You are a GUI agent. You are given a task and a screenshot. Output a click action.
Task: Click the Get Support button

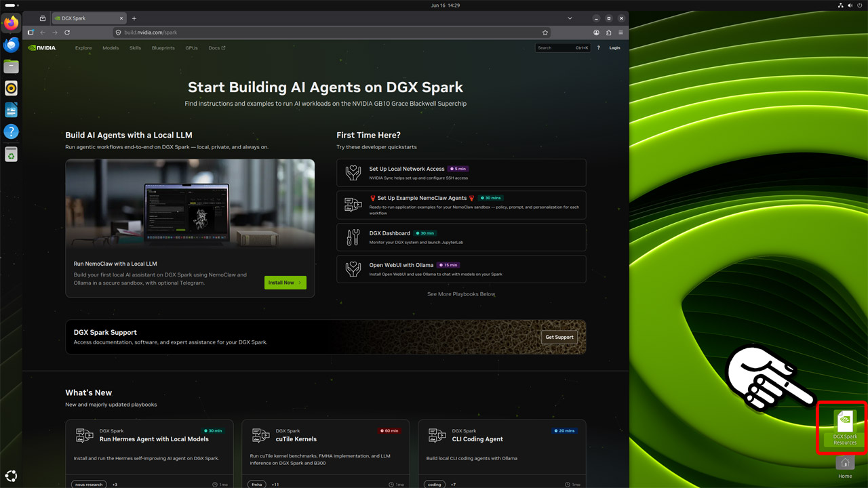559,337
